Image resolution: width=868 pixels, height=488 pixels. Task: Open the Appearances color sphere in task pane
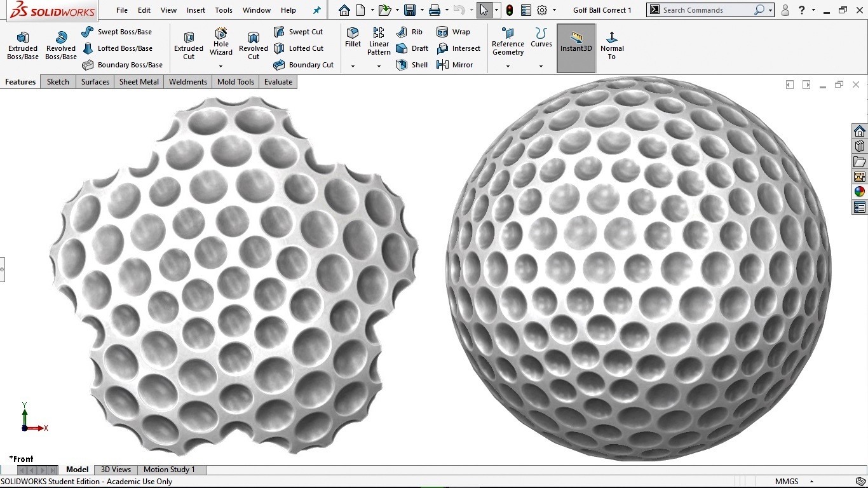pyautogui.click(x=860, y=192)
